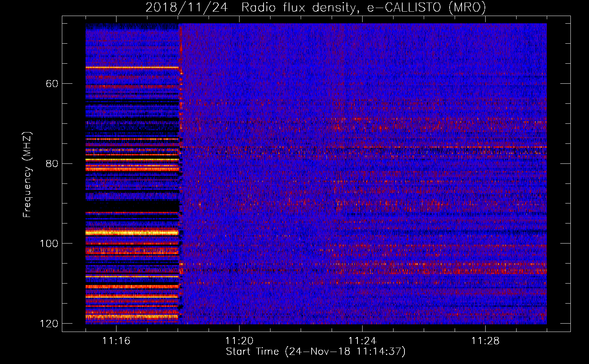
Task: Click the 120 frequency tick label
Action: pos(49,324)
